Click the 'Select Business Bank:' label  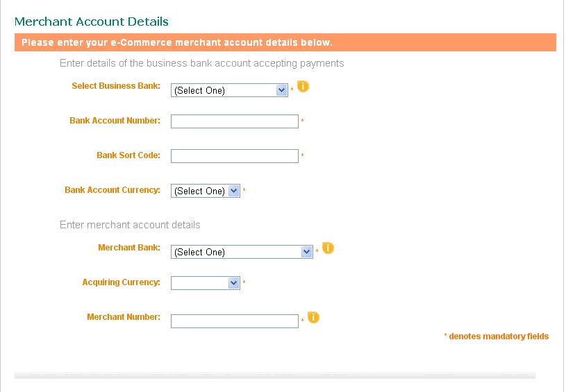click(116, 86)
